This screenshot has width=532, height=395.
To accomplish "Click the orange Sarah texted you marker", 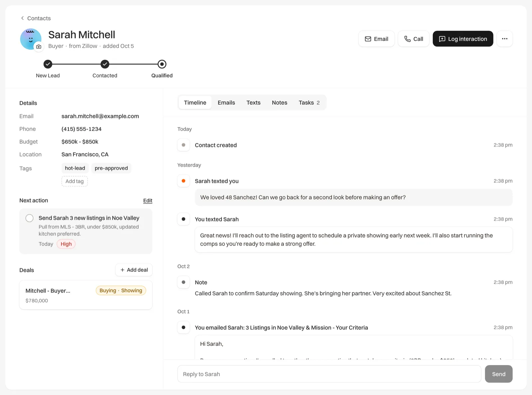I will click(x=184, y=181).
